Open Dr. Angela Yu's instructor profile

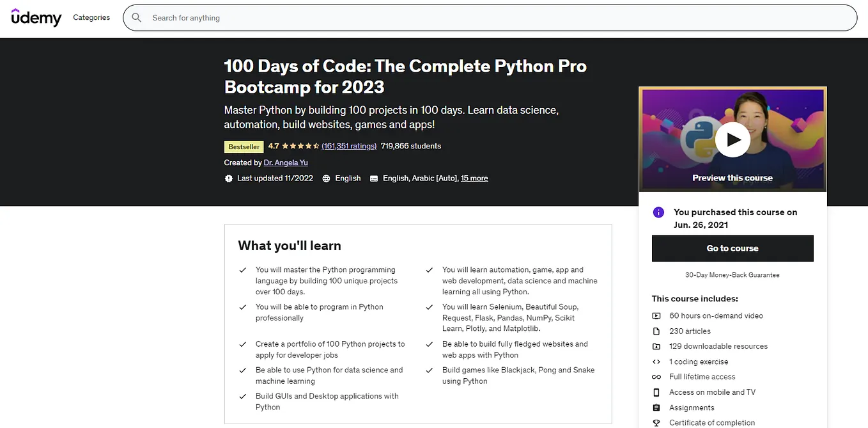click(x=286, y=162)
